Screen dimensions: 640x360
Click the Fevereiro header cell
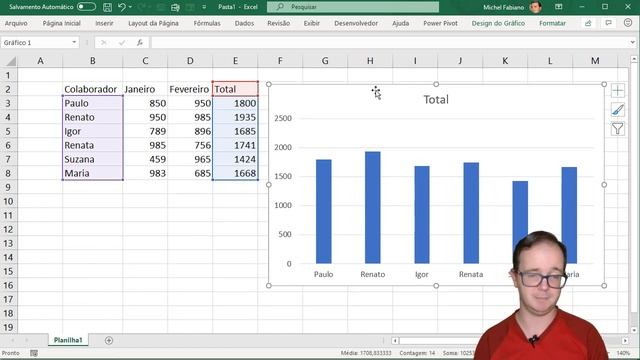[190, 89]
